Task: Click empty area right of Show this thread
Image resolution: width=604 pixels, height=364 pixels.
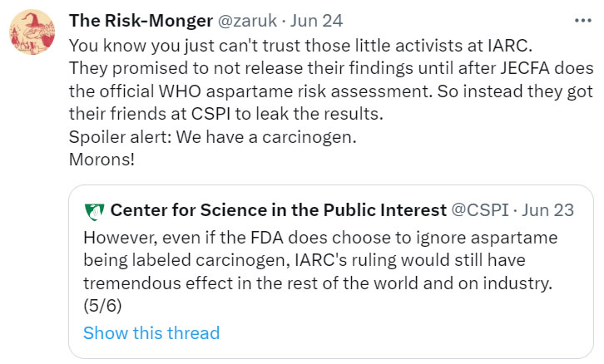Action: coord(399,333)
